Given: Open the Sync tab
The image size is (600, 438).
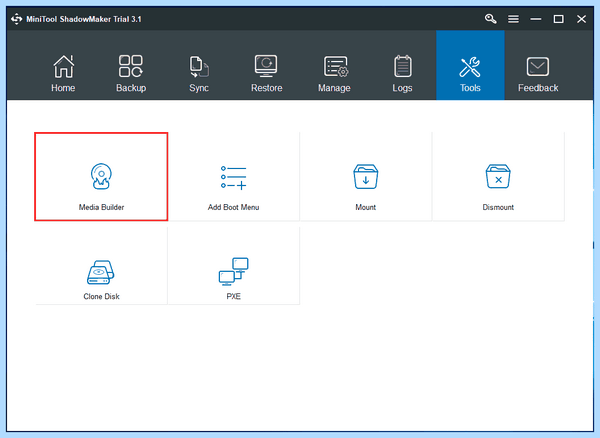Looking at the screenshot, I should coord(199,73).
